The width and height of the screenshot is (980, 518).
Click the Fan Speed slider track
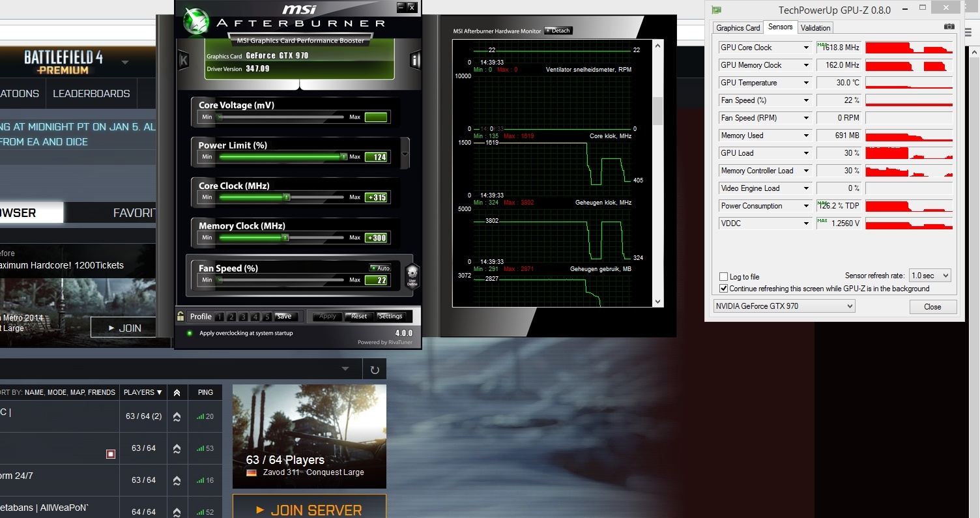281,280
